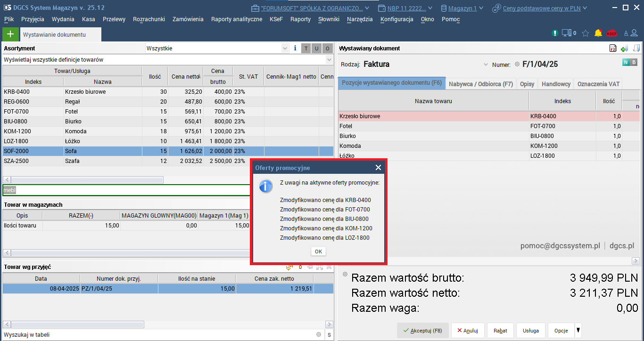Open the Zamówienia menu
This screenshot has width=644, height=341.
pos(188,19)
